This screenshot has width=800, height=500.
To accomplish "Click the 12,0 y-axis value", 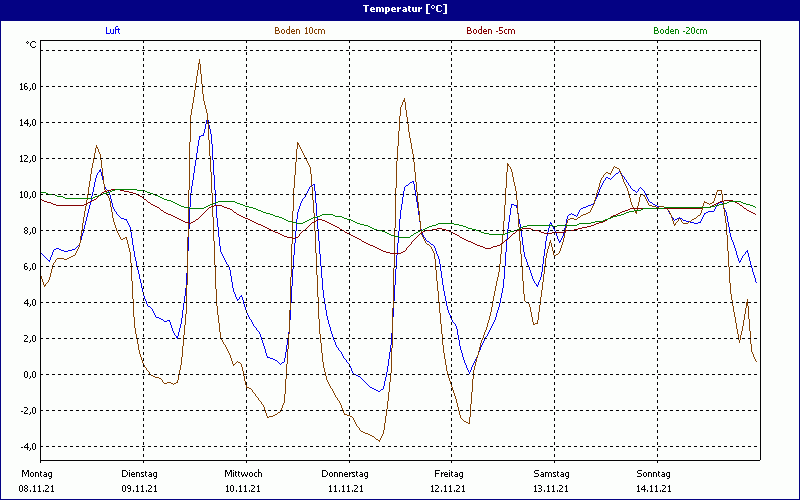I will point(28,159).
